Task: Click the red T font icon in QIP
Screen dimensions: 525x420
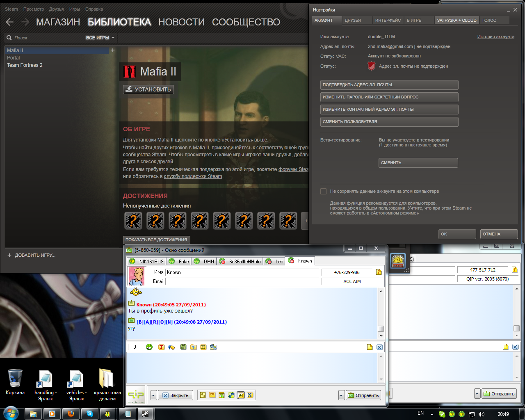Action: 161,347
